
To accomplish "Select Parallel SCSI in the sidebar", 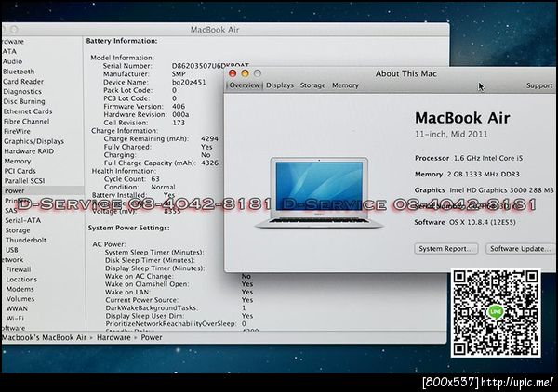I will [25, 181].
